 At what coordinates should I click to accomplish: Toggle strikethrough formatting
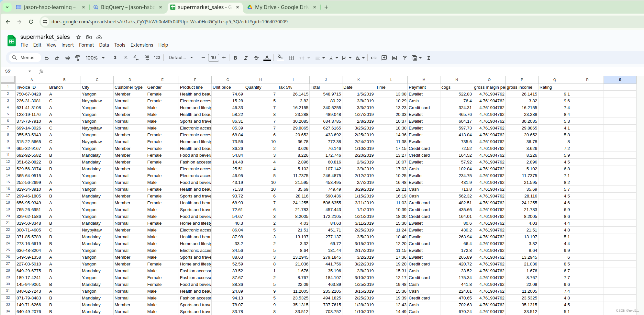pos(256,58)
